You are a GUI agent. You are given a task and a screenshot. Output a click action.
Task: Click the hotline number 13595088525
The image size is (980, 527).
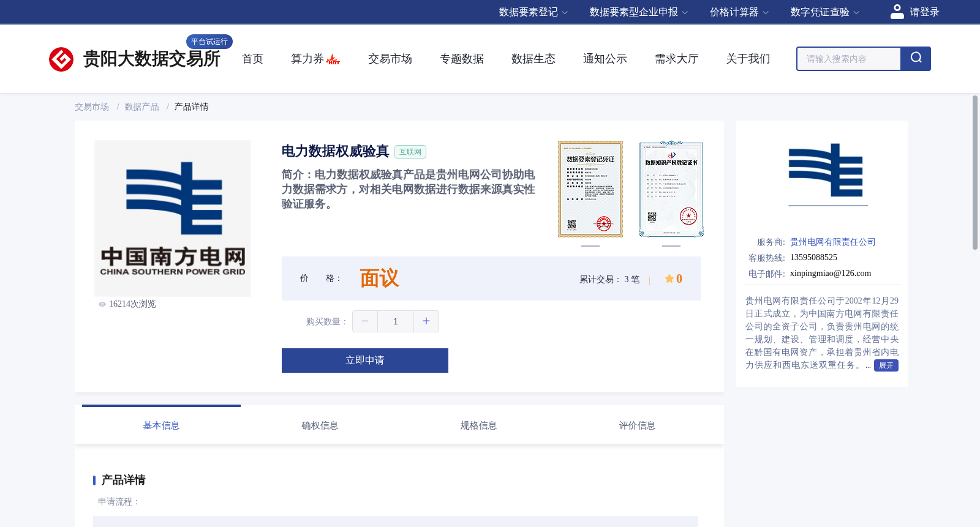(813, 258)
